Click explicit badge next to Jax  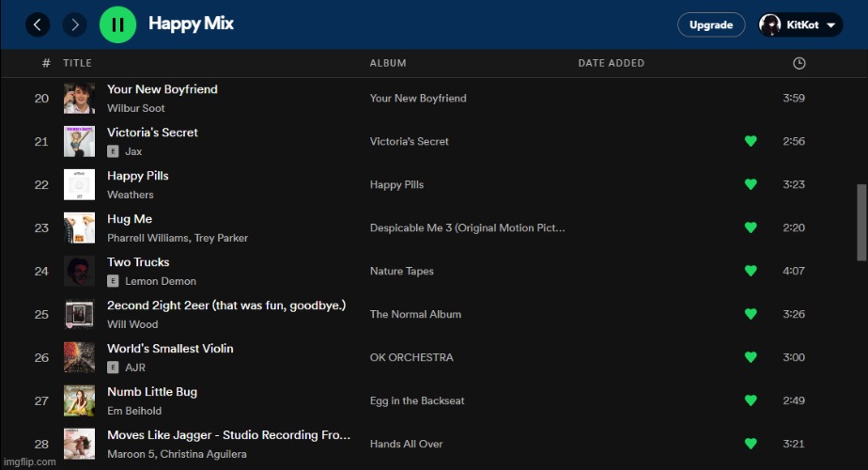pos(113,151)
